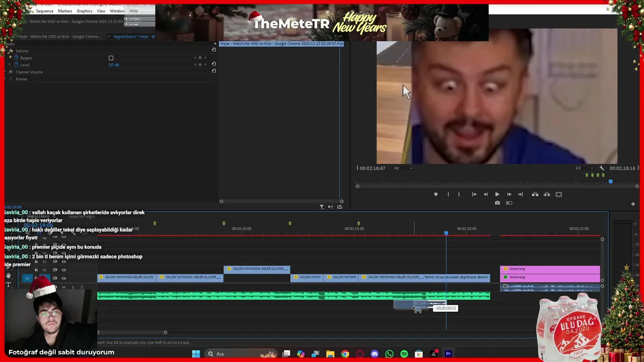Toggle sync lock for V2
The height and width of the screenshot is (362, 644).
point(55,270)
